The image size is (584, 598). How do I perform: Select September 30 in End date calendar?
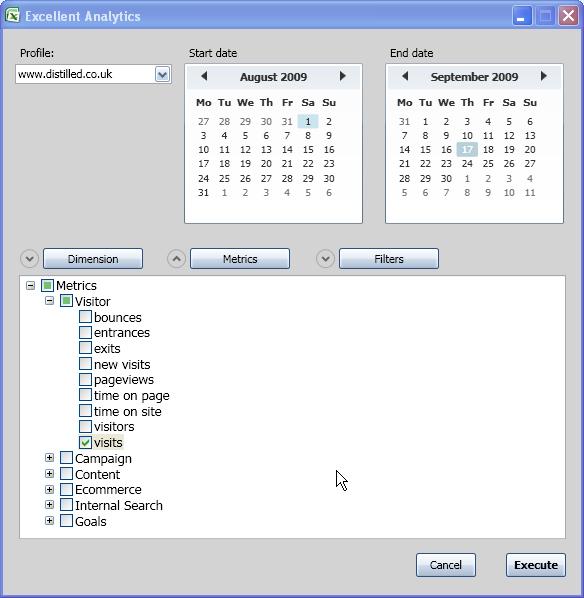click(446, 178)
